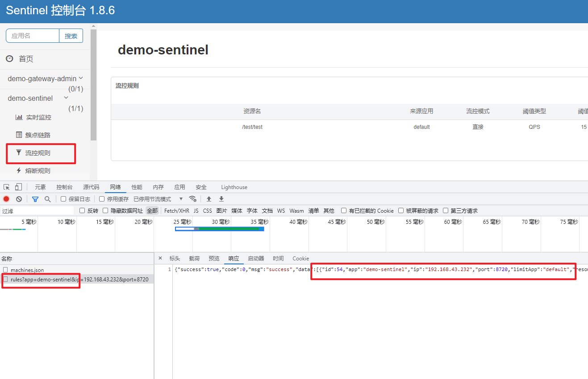Open the 熔断规则 sidebar link
This screenshot has width=588, height=379.
(x=38, y=171)
